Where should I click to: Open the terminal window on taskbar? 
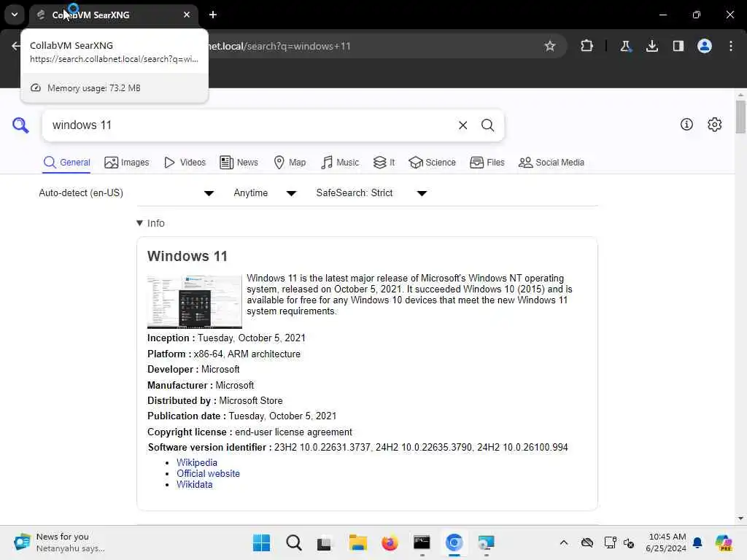coord(422,542)
